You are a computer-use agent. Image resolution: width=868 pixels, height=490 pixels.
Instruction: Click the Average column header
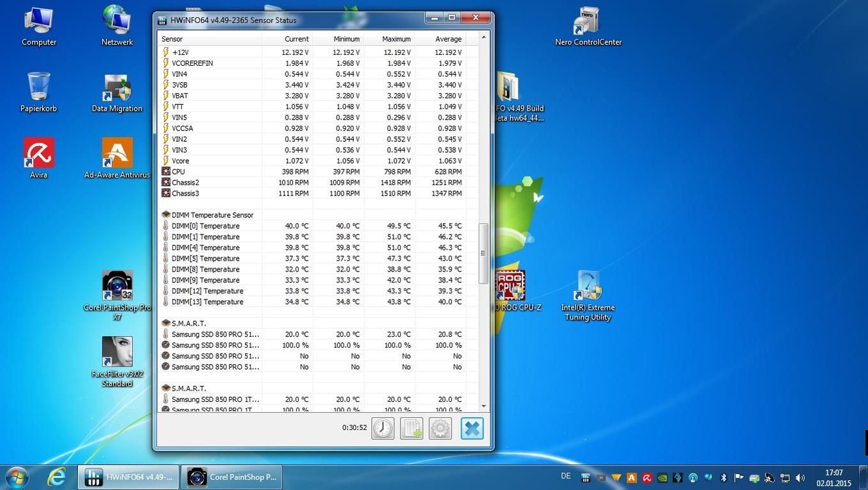(x=441, y=39)
